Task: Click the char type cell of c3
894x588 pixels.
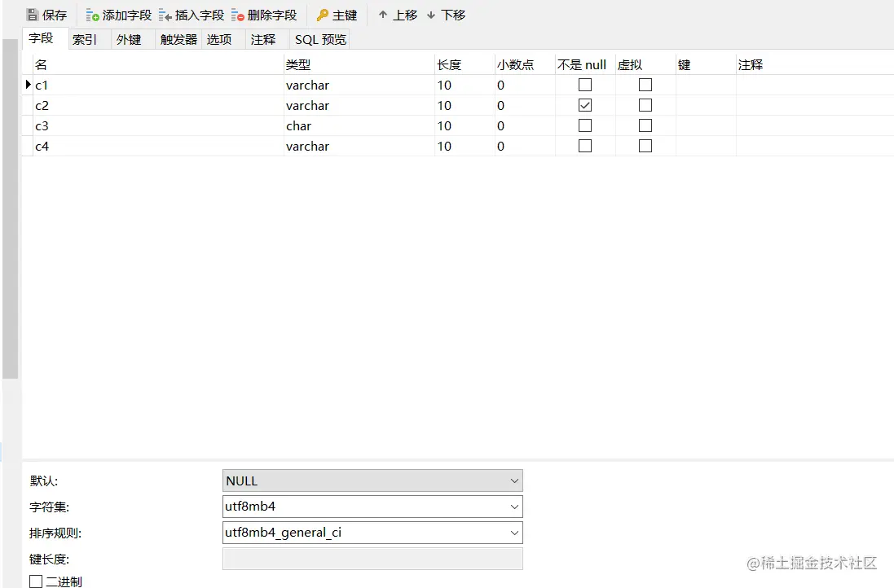Action: pos(359,125)
